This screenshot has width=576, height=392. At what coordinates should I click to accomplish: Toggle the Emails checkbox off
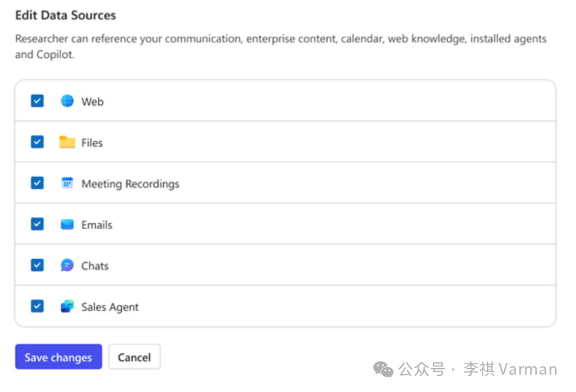pos(37,224)
